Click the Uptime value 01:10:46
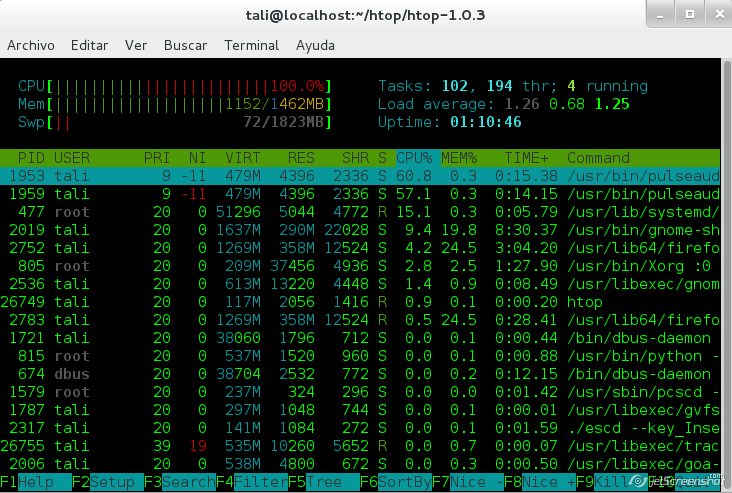 [486, 122]
